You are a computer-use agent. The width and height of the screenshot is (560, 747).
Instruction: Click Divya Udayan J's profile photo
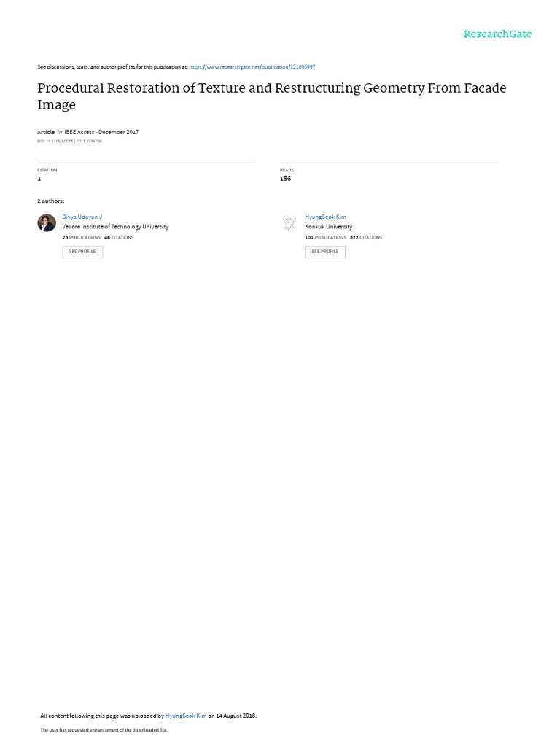pyautogui.click(x=47, y=222)
